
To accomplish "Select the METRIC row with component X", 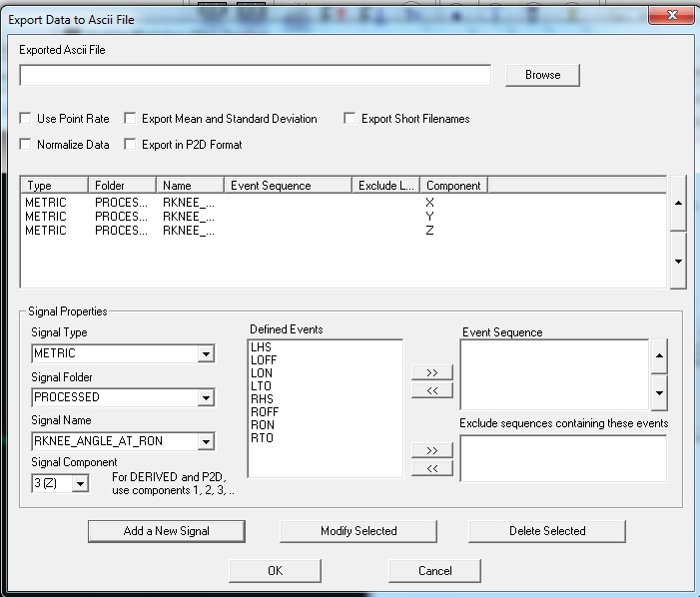I will [x=343, y=203].
